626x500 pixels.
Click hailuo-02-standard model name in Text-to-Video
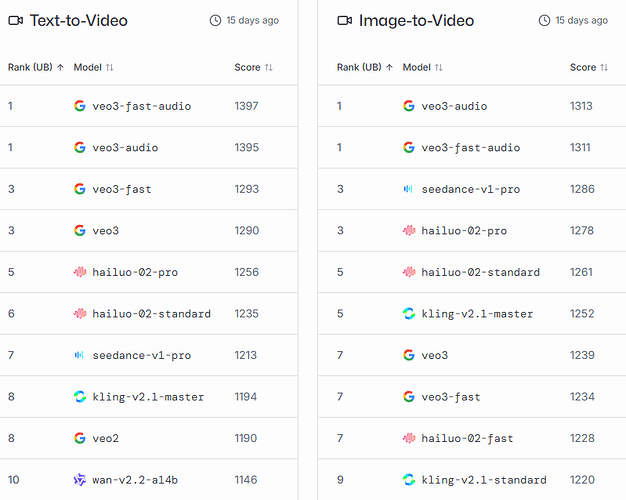tap(151, 314)
